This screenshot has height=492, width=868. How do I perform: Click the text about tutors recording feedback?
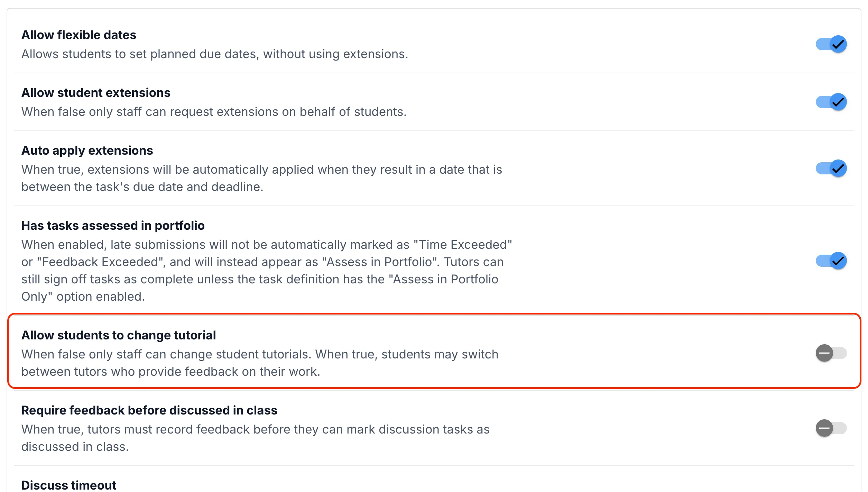click(256, 438)
